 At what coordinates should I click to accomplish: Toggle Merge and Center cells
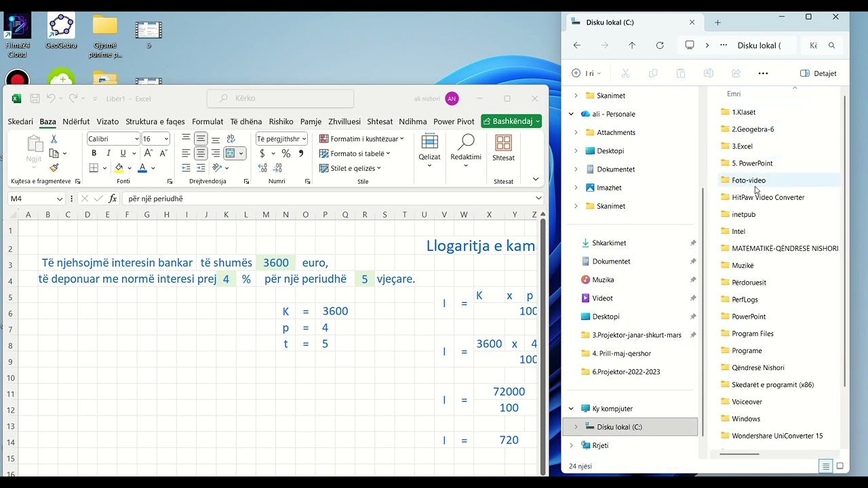click(x=231, y=153)
